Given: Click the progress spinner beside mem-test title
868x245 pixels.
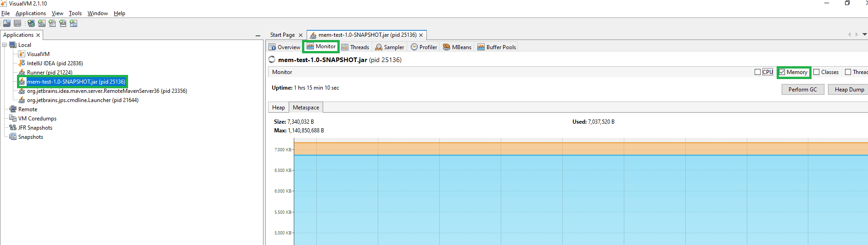Looking at the screenshot, I should pos(272,59).
